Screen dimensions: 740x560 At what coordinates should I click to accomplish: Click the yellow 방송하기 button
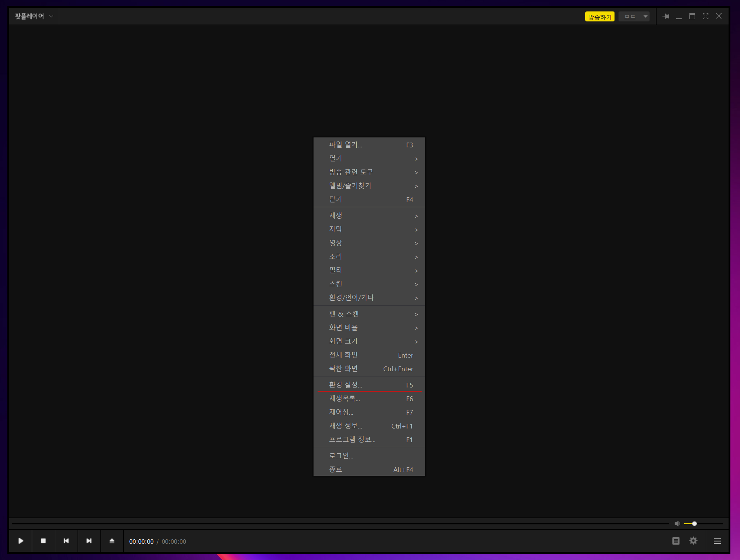[x=600, y=17]
